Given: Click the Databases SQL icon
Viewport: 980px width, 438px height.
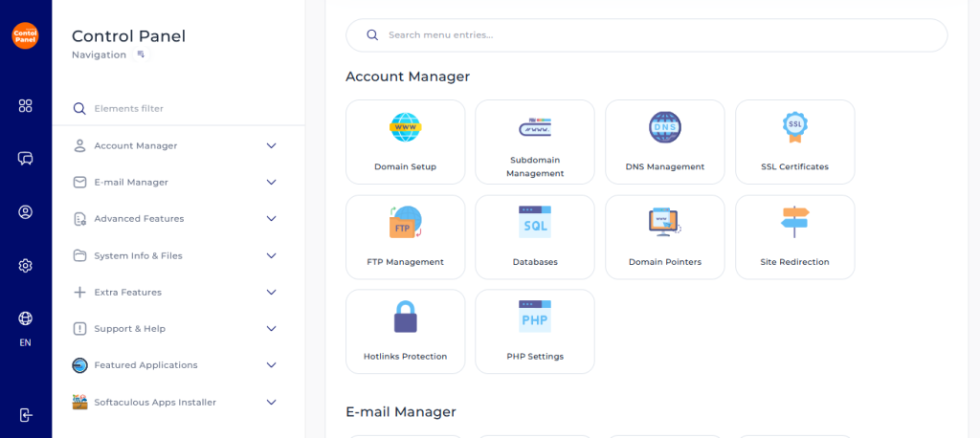Looking at the screenshot, I should (535, 222).
